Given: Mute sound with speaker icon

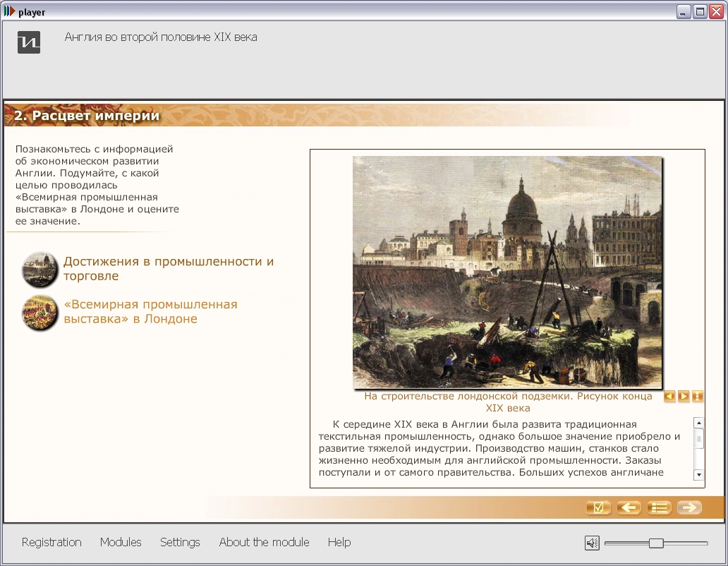Looking at the screenshot, I should click(x=592, y=543).
